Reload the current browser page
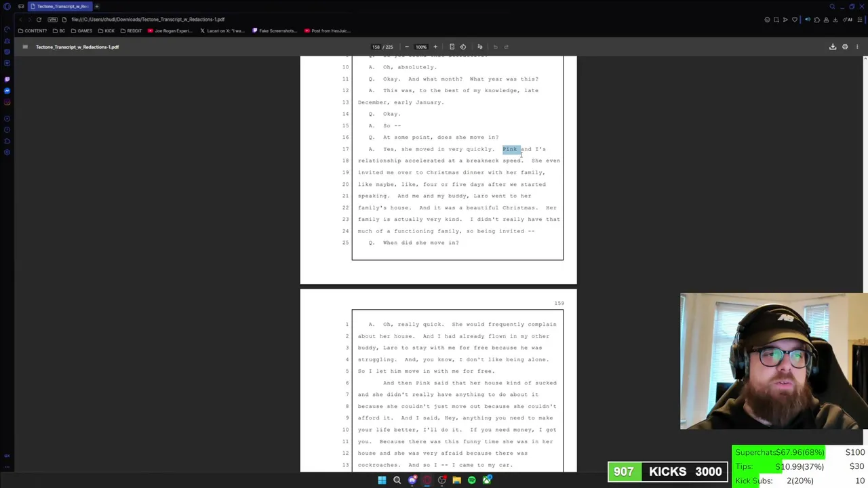Screen dimensions: 868x488 tap(39, 20)
